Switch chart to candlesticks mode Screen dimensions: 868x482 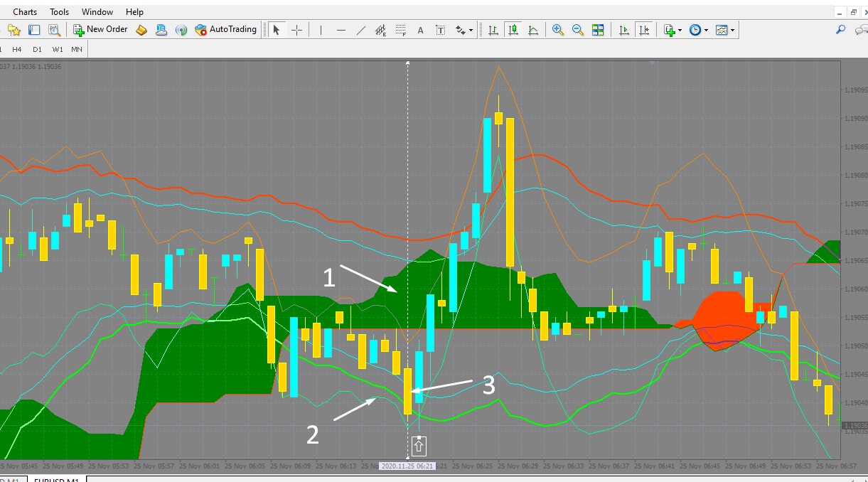tap(513, 30)
